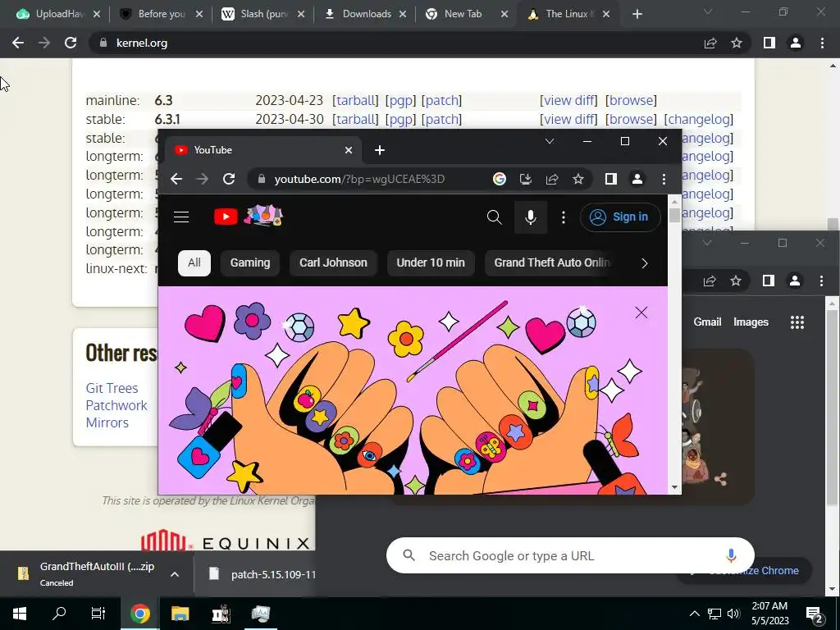Screen dimensions: 840x630
Task: Select the Gaming filter chip
Action: point(249,262)
